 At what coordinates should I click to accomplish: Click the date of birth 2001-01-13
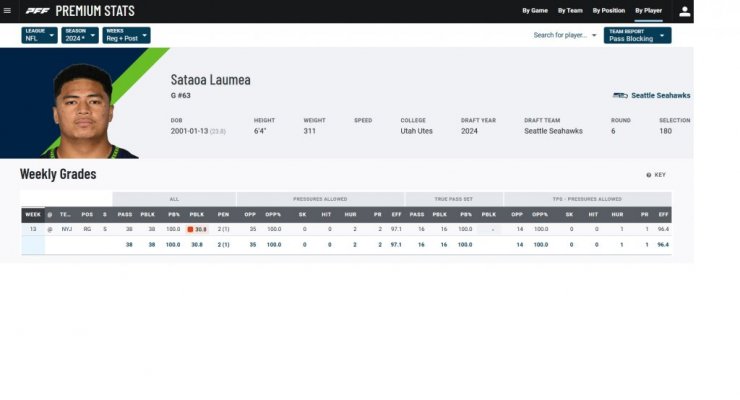[189, 131]
